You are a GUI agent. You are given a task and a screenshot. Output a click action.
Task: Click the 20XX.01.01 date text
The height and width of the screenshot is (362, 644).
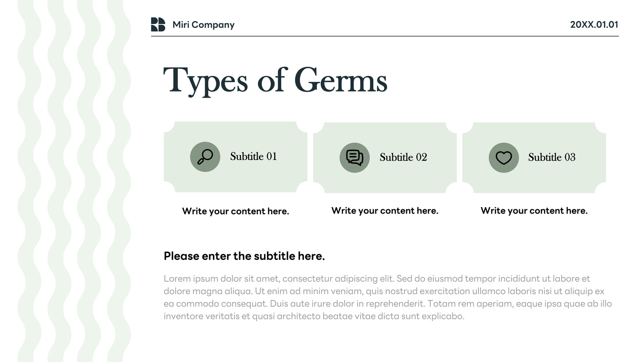pyautogui.click(x=594, y=24)
